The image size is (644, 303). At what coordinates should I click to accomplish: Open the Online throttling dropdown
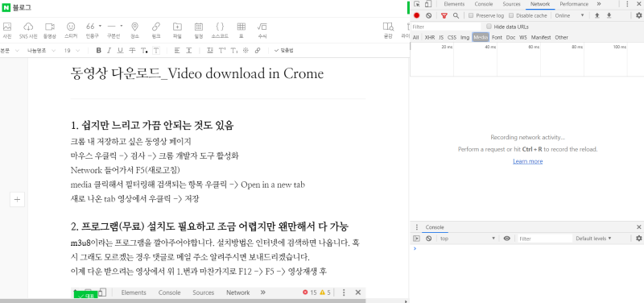tap(569, 15)
